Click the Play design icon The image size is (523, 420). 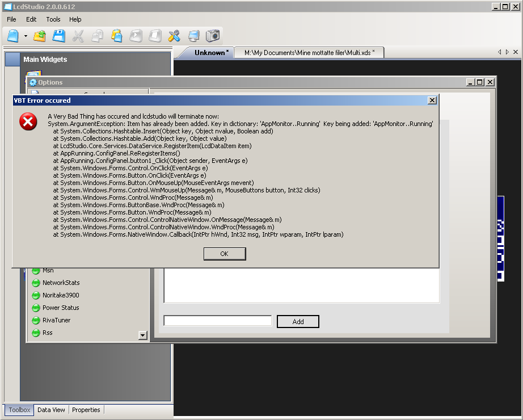[136, 36]
